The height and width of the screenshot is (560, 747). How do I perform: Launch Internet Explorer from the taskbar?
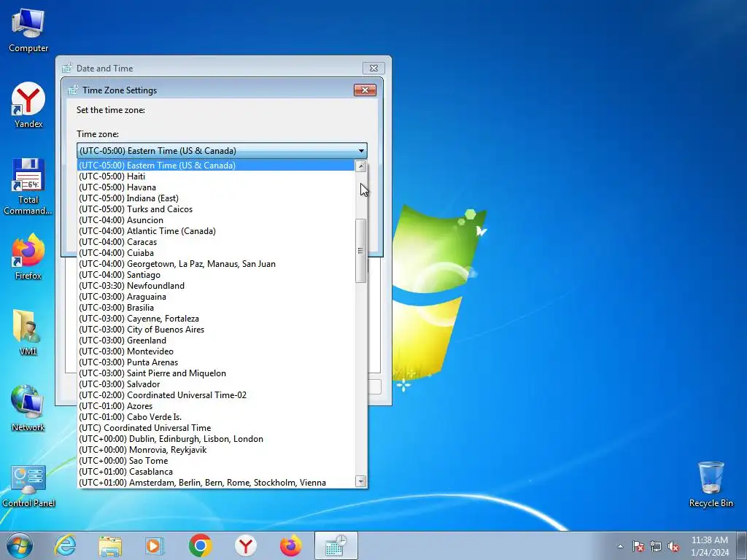[65, 545]
